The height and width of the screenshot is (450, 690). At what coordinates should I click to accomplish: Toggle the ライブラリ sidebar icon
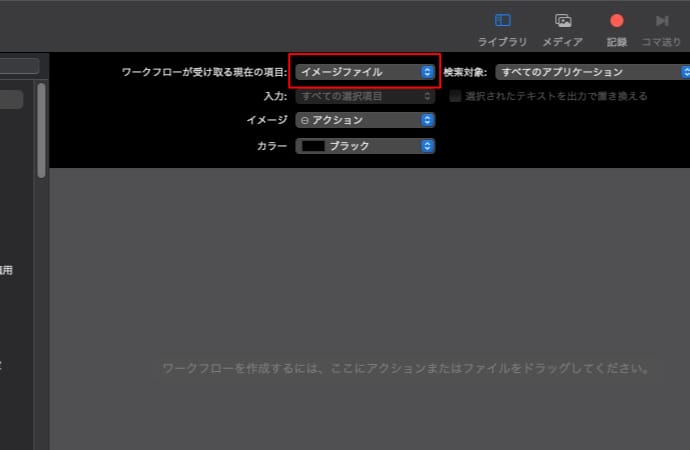coord(502,21)
